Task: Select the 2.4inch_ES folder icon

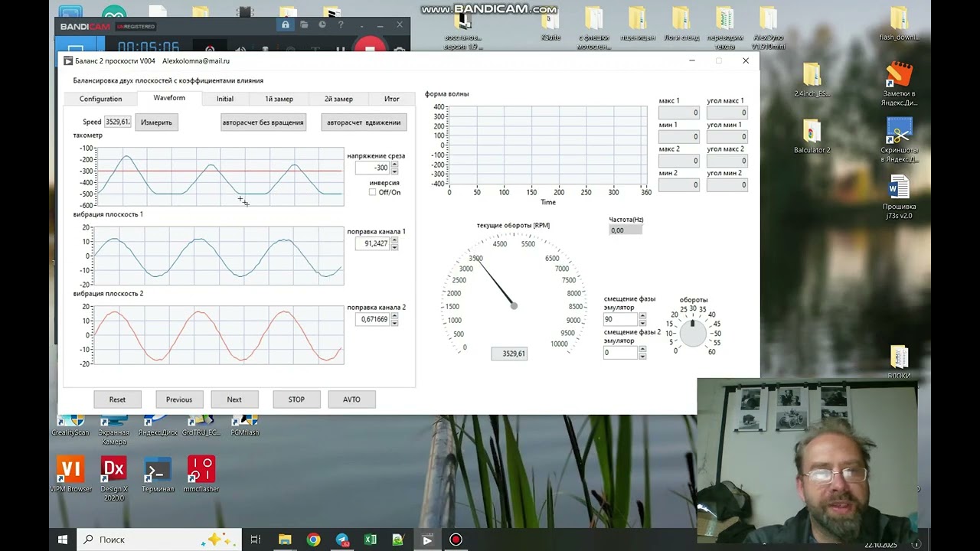Action: click(x=812, y=80)
